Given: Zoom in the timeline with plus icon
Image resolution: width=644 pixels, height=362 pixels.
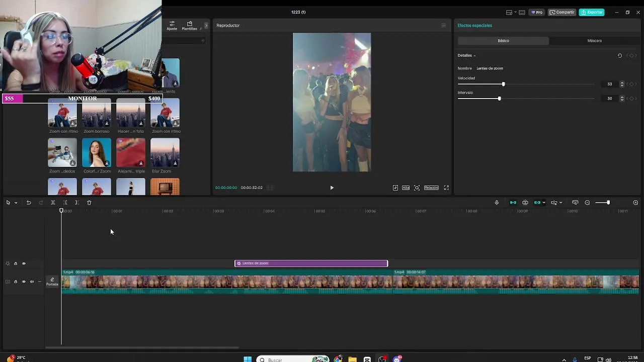Looking at the screenshot, I should [635, 203].
